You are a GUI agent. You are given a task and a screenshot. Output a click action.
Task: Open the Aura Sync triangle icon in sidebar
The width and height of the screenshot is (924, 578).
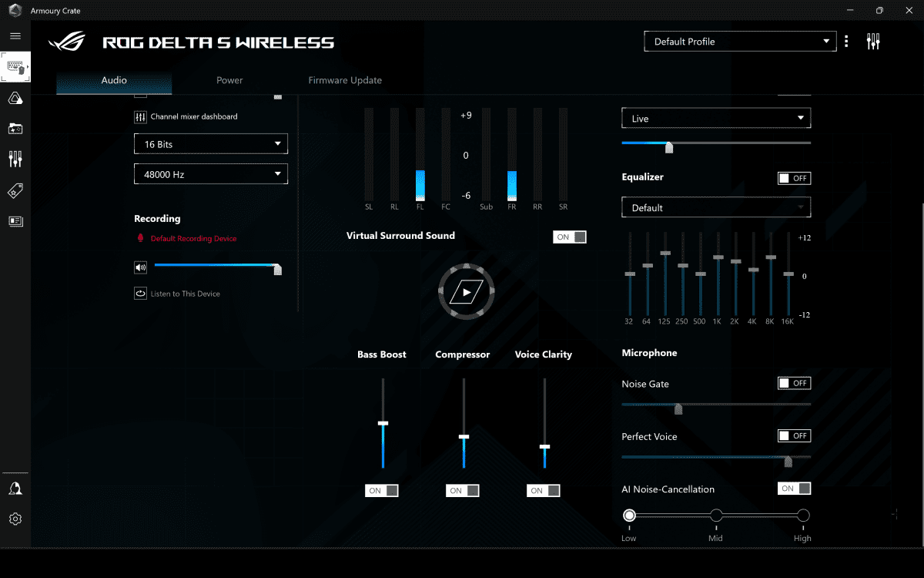pos(15,98)
